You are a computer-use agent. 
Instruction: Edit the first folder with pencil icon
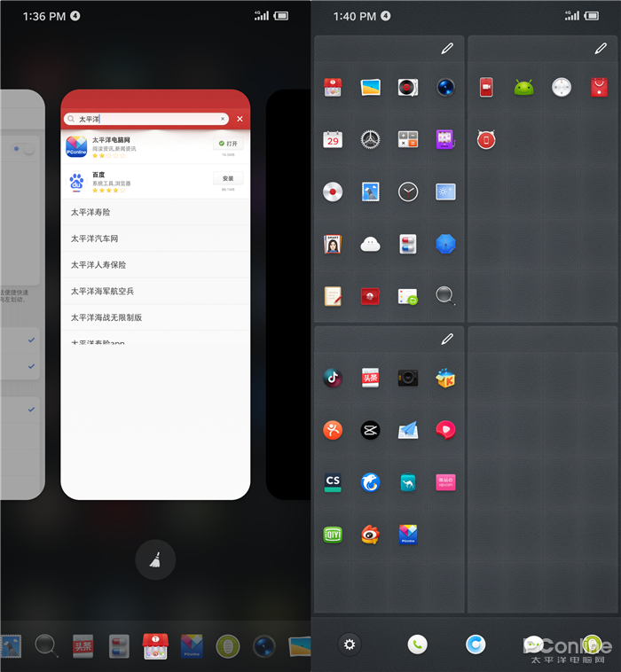[447, 49]
